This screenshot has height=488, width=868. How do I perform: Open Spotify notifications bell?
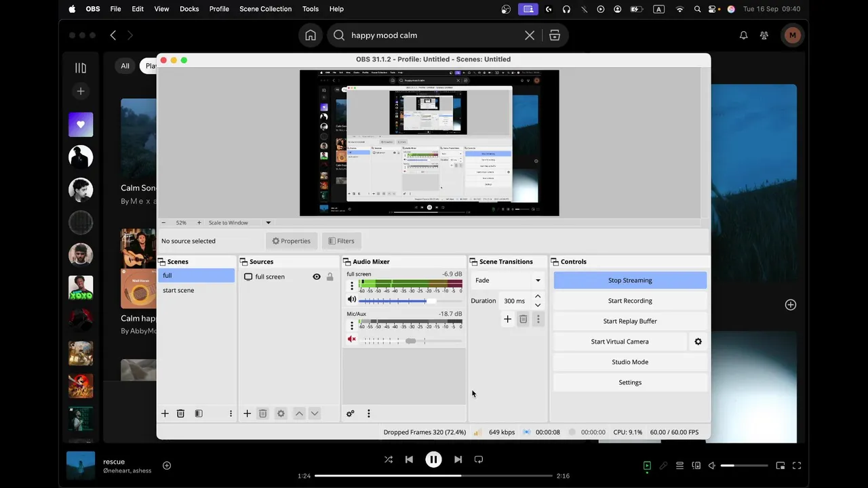tap(744, 35)
